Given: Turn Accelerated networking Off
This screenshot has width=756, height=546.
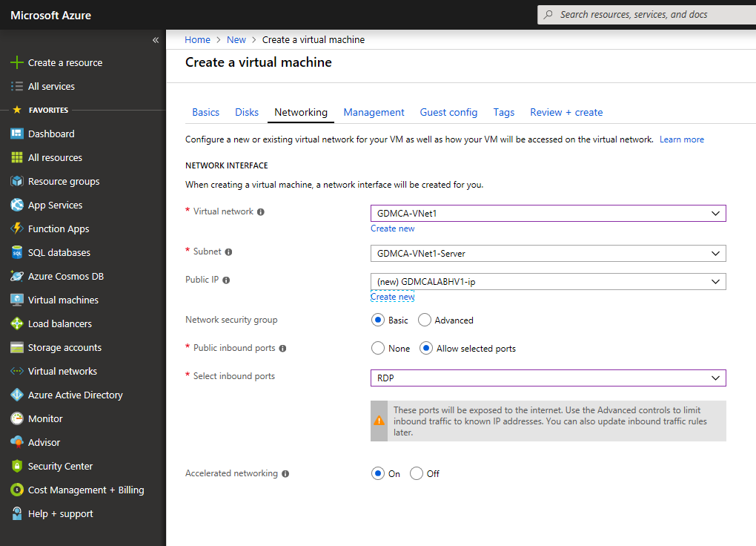Looking at the screenshot, I should click(x=416, y=473).
